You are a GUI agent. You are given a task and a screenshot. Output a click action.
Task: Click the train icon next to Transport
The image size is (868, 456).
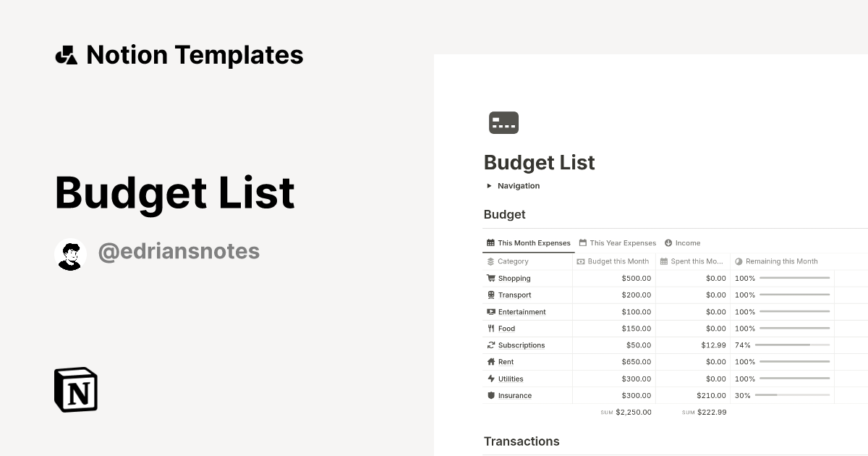click(x=490, y=295)
